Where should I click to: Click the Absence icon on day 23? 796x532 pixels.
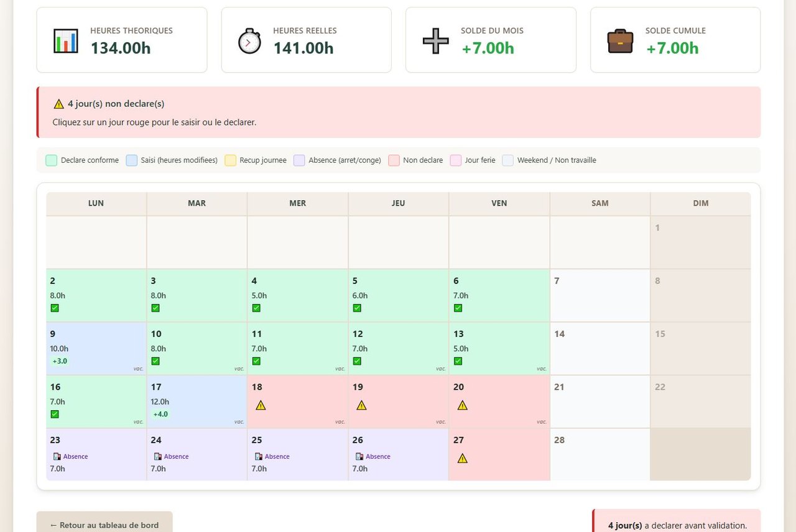pyautogui.click(x=57, y=456)
